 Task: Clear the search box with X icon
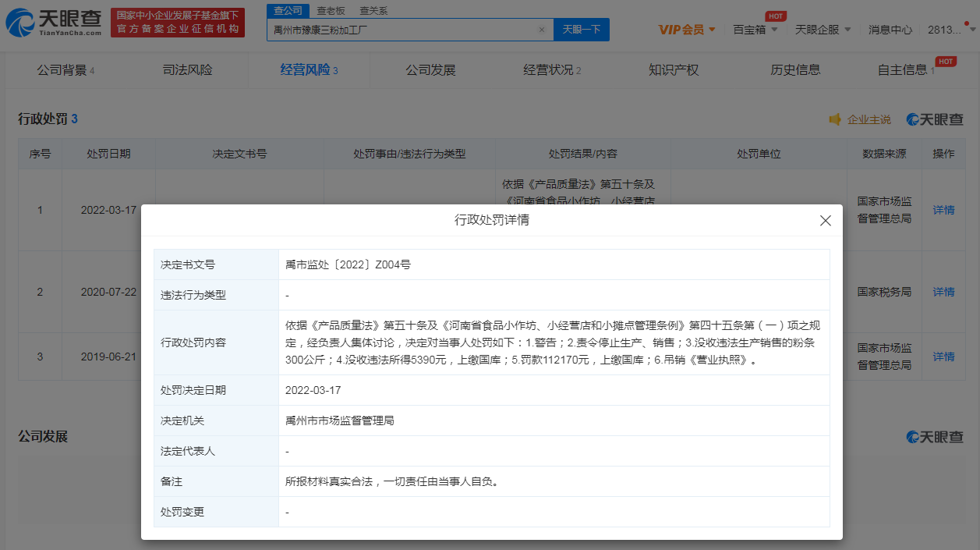tap(542, 30)
